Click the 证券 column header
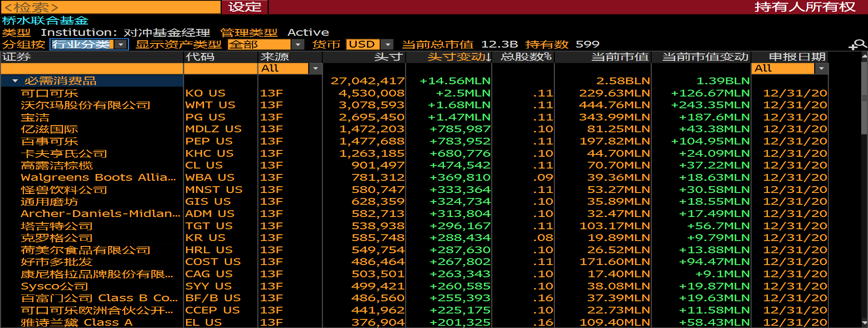868x328 pixels. click(92, 57)
